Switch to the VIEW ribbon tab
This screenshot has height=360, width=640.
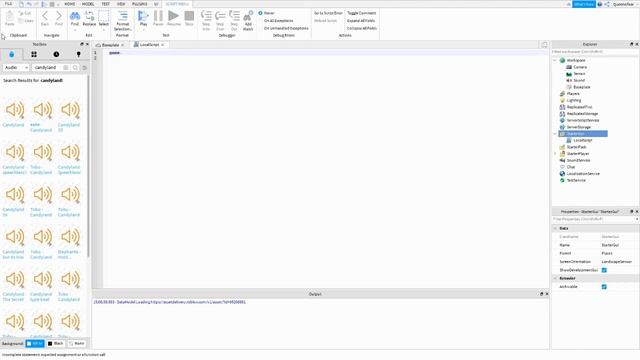tap(121, 4)
